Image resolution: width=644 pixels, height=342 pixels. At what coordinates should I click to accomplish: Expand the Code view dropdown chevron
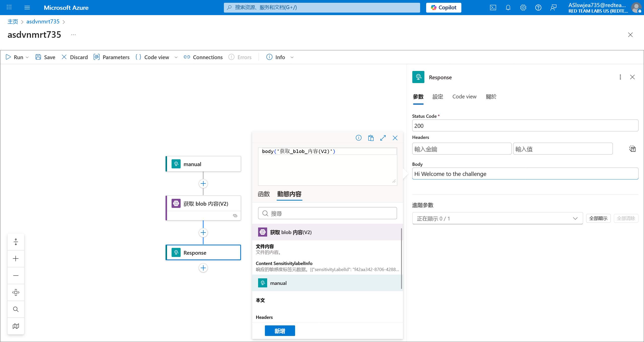click(176, 57)
